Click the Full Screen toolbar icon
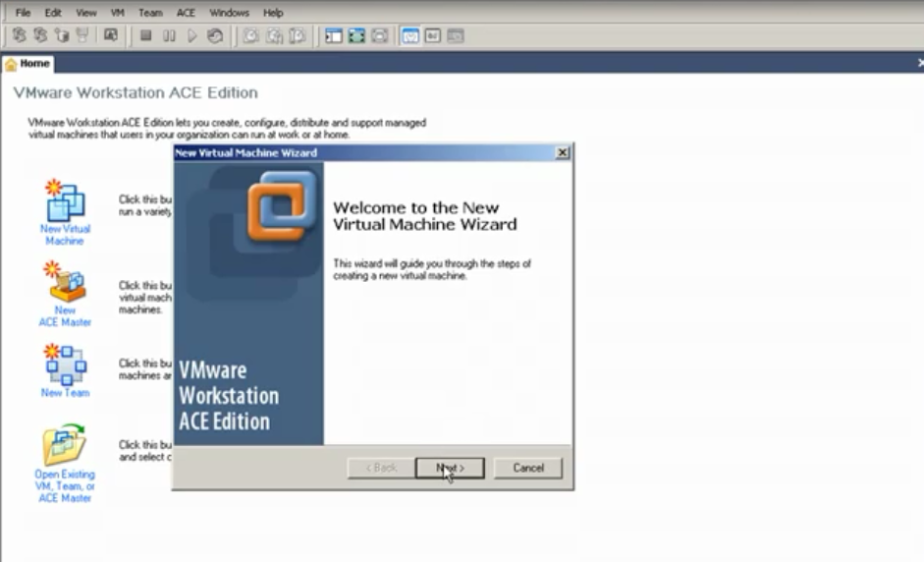The height and width of the screenshot is (562, 924). (356, 36)
